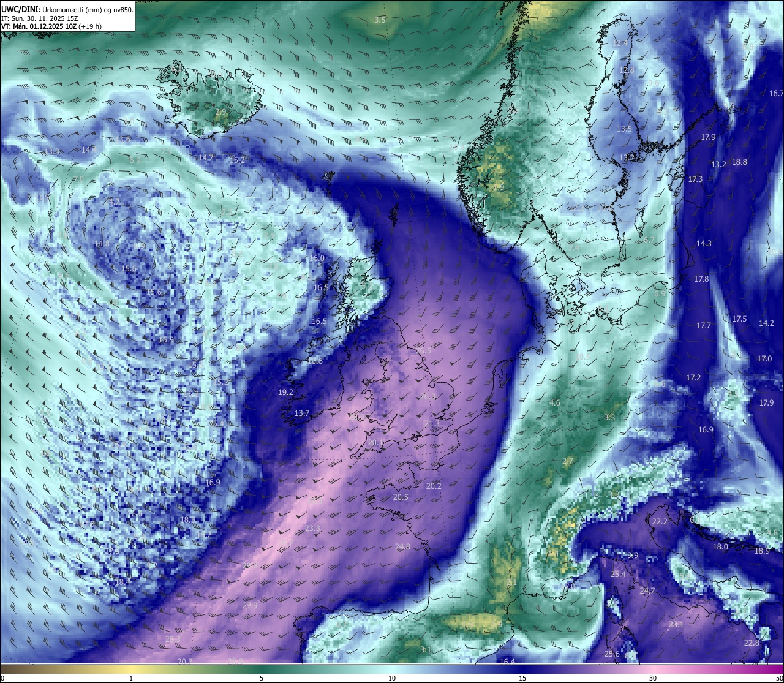Click the 14.8 value on the map
Screen dimensions: 784x683
point(102,244)
